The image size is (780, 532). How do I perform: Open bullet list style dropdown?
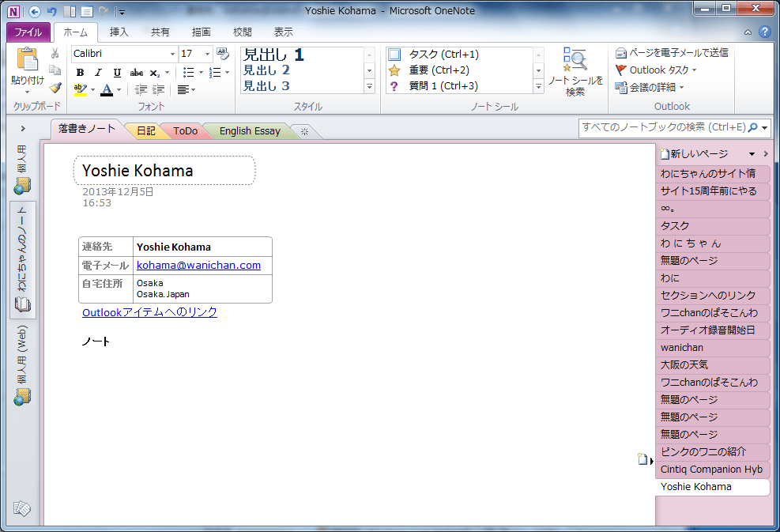(x=201, y=73)
